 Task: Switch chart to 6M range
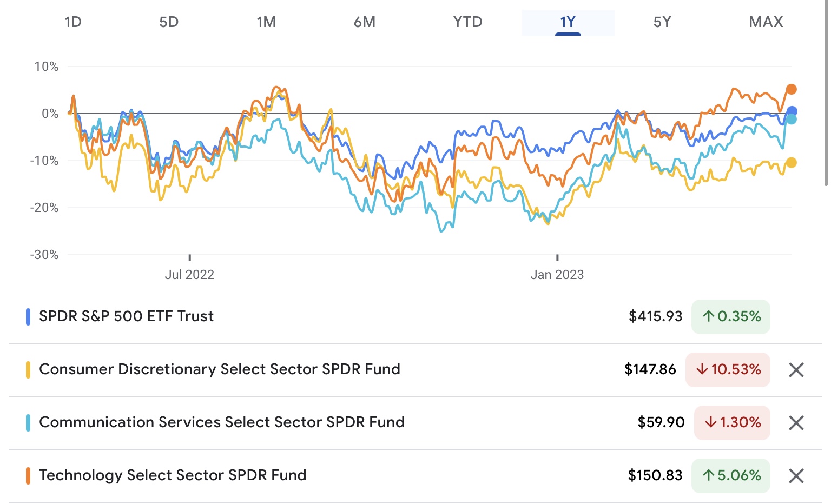coord(365,22)
